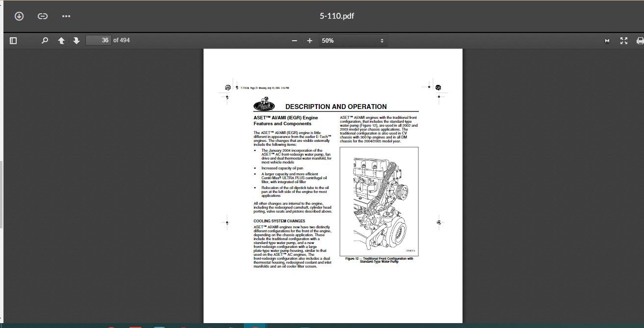Click the Figure 12 caption text
644x328 pixels.
coord(379,260)
